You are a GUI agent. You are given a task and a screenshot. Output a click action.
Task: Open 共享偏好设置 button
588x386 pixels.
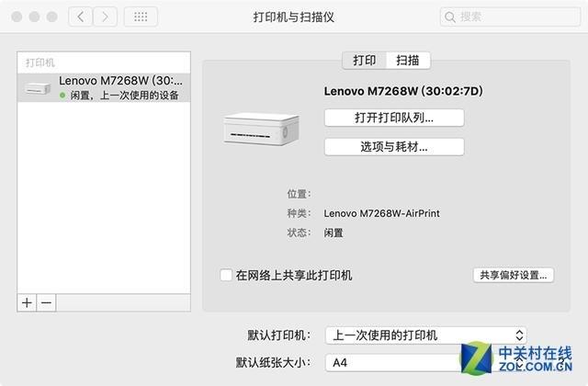point(514,275)
